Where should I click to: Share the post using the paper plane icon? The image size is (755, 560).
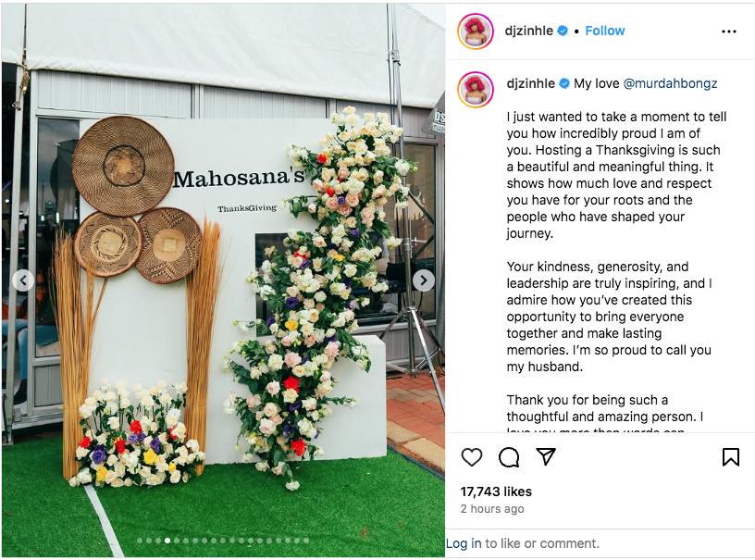point(546,456)
